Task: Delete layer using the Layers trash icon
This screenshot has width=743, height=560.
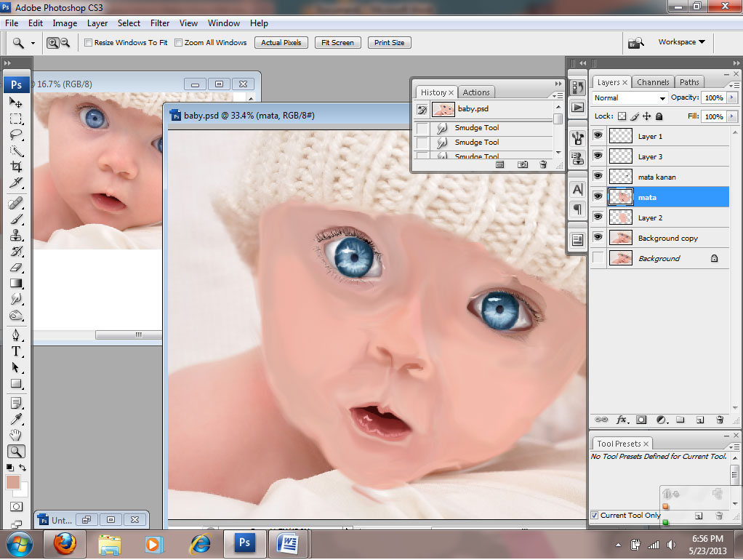Action: 720,420
